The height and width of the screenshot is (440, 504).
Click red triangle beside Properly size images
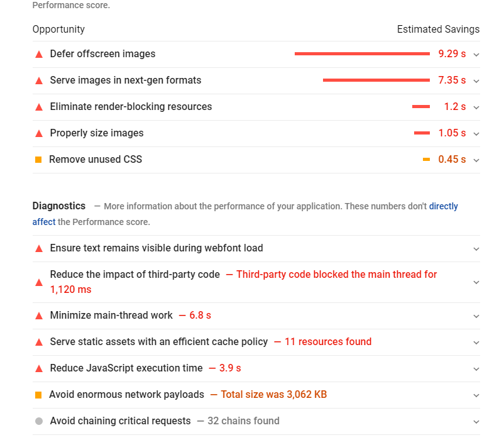pos(39,133)
